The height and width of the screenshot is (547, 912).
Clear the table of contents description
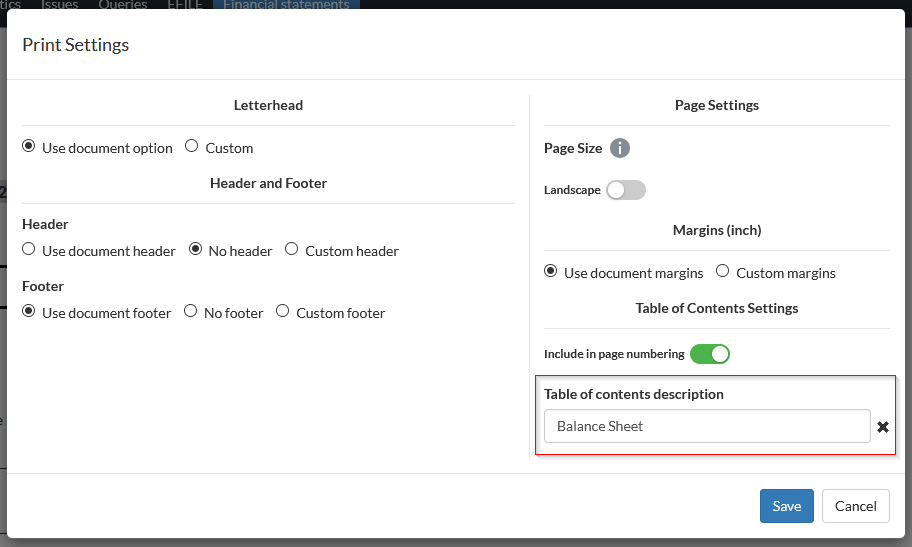883,427
